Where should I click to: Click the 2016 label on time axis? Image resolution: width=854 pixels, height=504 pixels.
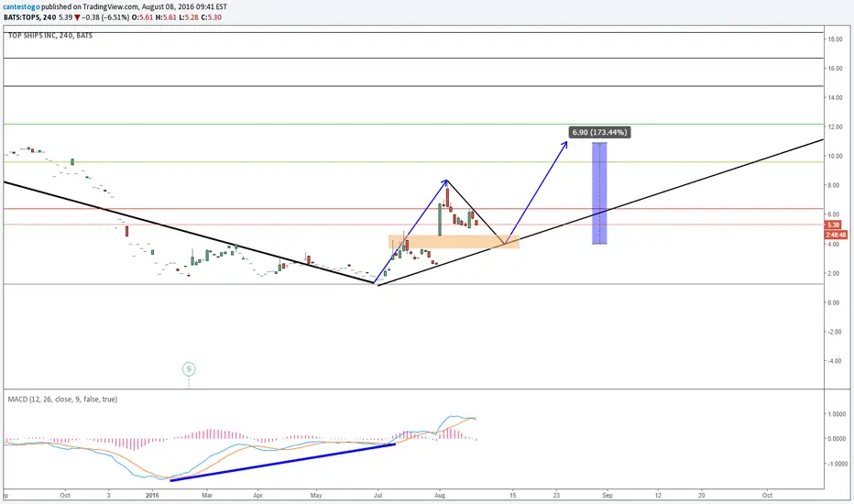(152, 496)
